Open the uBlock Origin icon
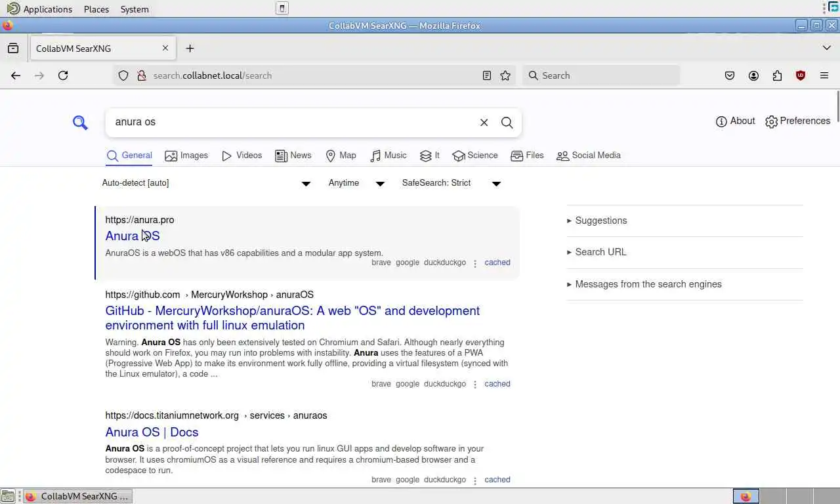The width and height of the screenshot is (840, 504). click(801, 75)
